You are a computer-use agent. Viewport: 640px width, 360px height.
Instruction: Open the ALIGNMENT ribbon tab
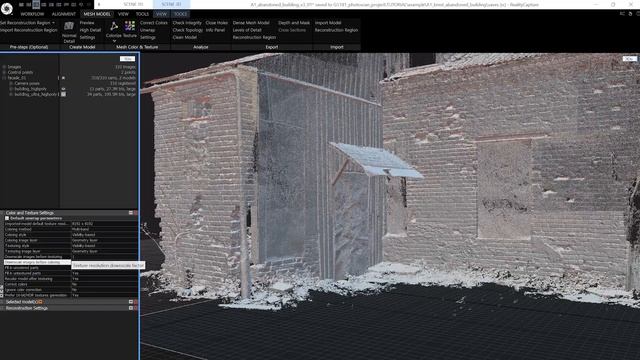(64, 14)
